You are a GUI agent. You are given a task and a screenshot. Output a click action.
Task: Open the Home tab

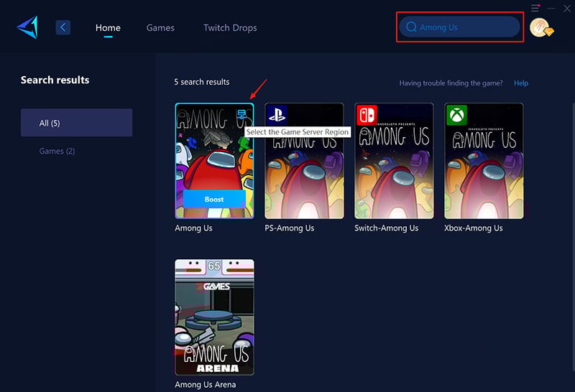tap(108, 28)
